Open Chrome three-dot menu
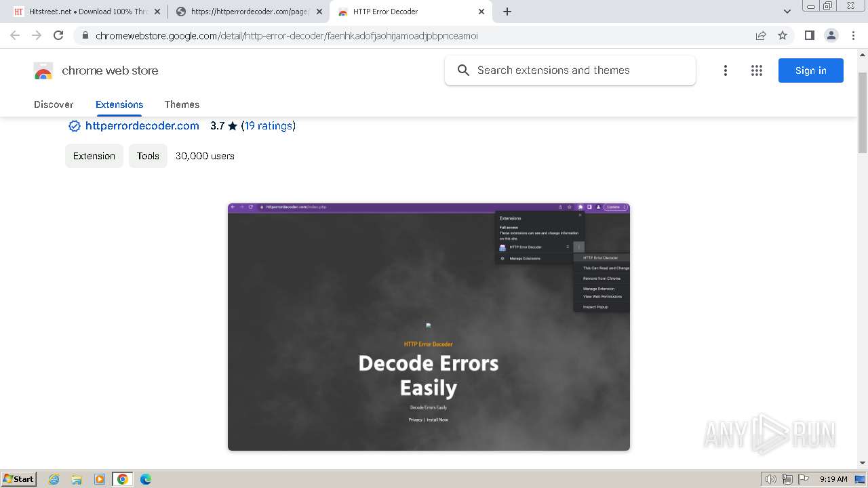This screenshot has height=488, width=868. point(854,35)
